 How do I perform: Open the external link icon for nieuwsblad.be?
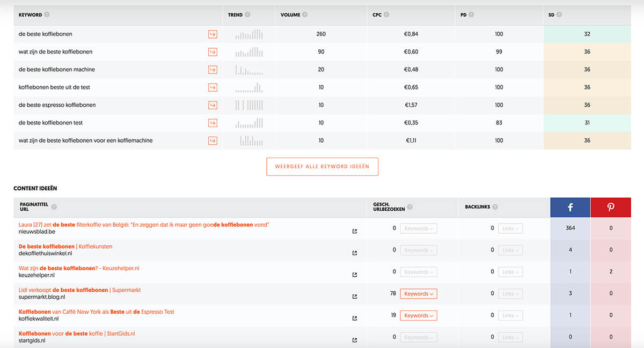click(x=354, y=232)
